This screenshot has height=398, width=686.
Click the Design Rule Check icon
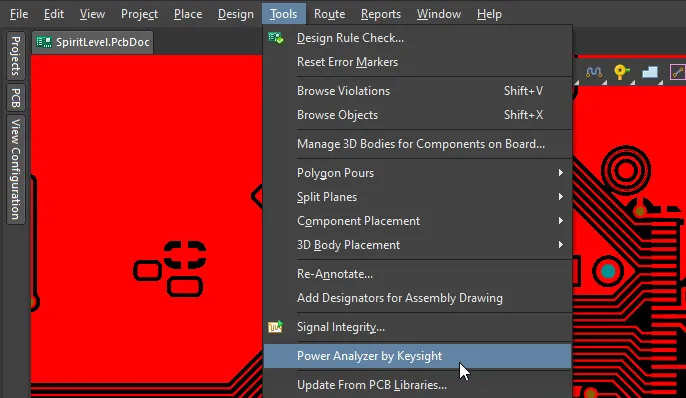point(276,38)
